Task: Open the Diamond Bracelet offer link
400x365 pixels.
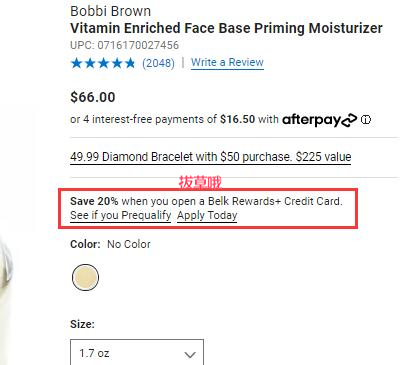Action: pos(211,157)
